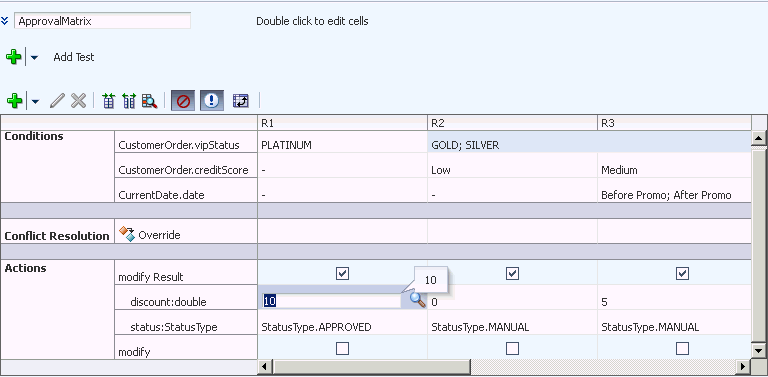Viewport: 768px width, 377px height.
Task: Click the table search icon in toolbar
Action: tap(149, 101)
